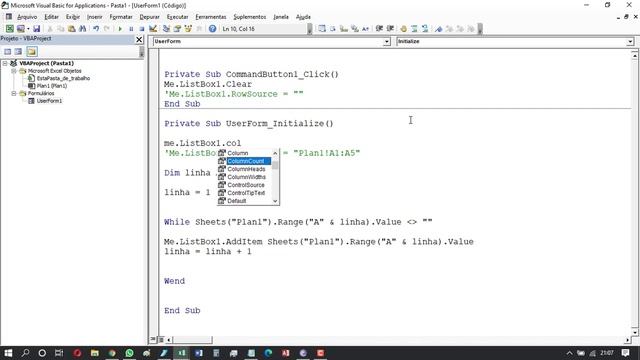This screenshot has width=640, height=360.
Task: Choose ColumnCount in autocomplete list
Action: pos(244,161)
